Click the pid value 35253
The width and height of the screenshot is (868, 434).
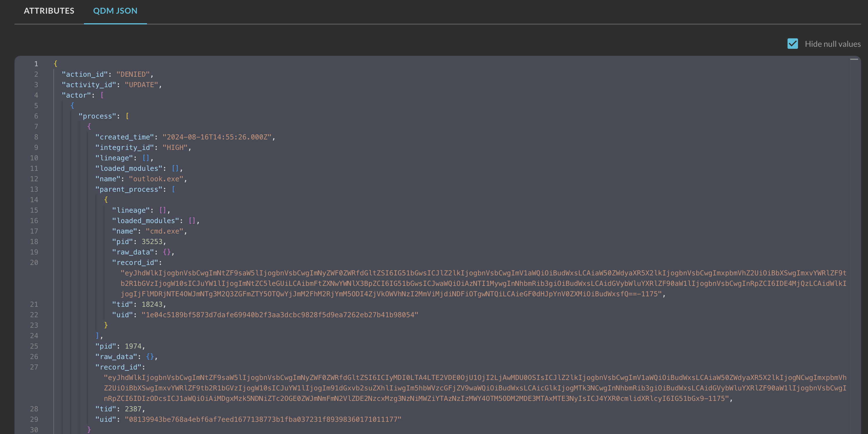click(152, 242)
